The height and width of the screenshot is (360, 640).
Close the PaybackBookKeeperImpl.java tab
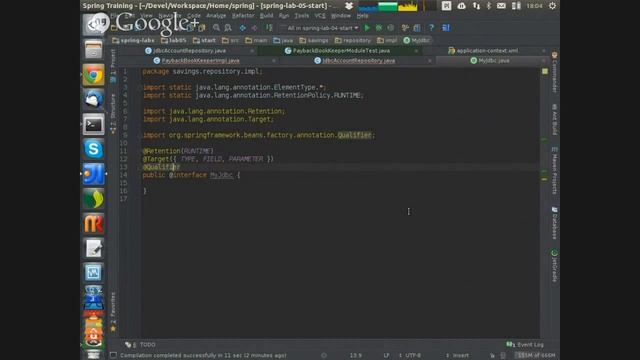pyautogui.click(x=273, y=61)
